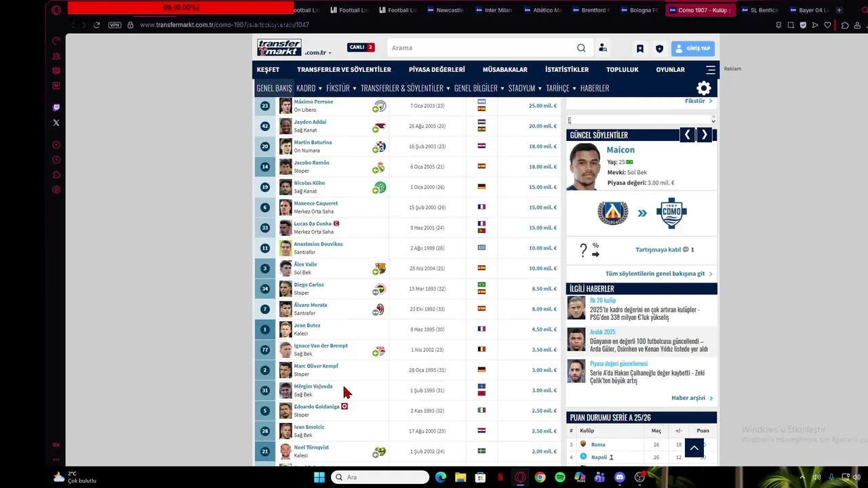Open Tüm söylentilerin genel bakışına git

click(655, 274)
